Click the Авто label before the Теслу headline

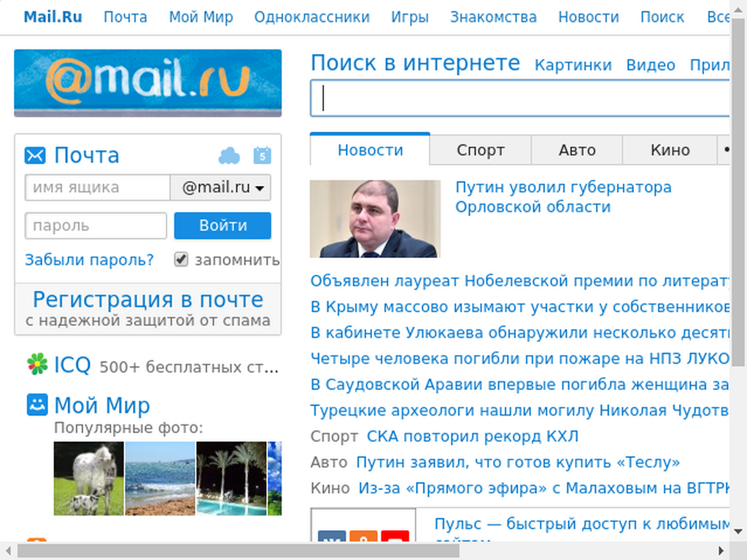[329, 462]
